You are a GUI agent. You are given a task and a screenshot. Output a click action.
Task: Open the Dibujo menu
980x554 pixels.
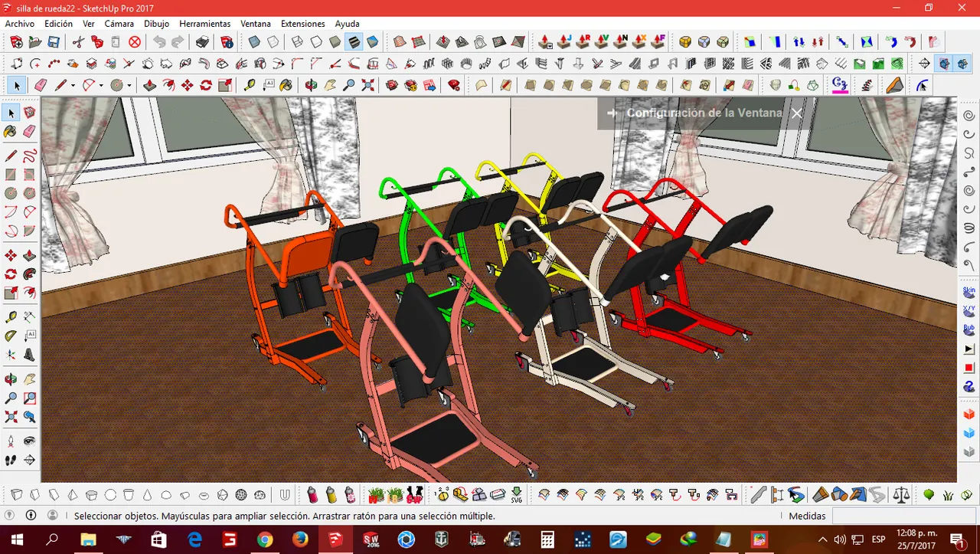[x=156, y=24]
